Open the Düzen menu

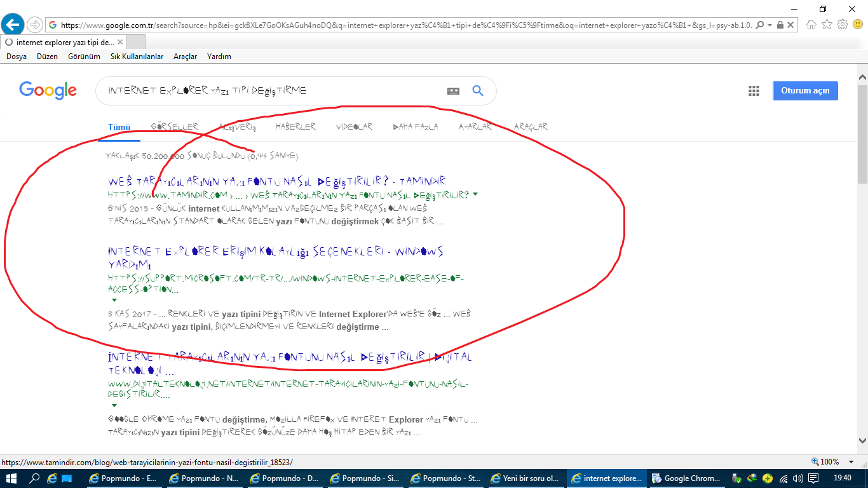click(47, 57)
